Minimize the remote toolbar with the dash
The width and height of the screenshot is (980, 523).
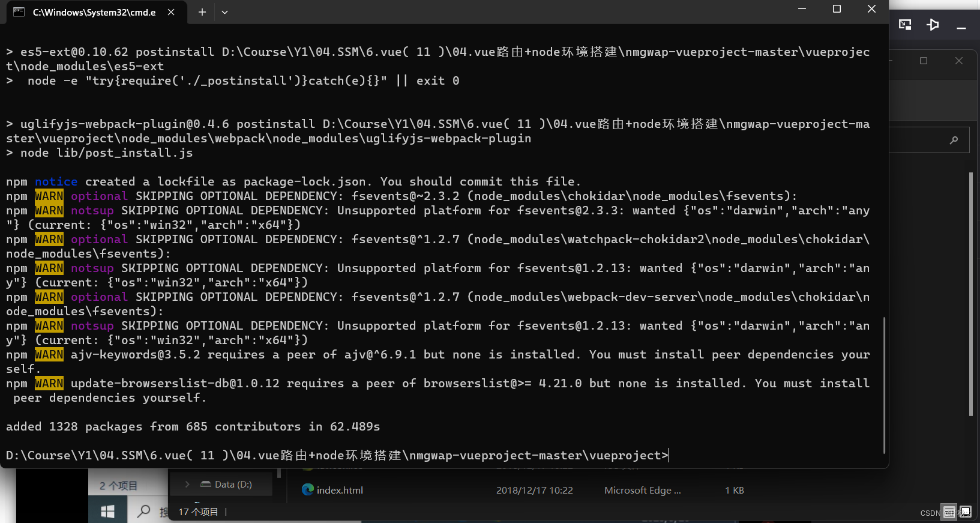(x=961, y=28)
